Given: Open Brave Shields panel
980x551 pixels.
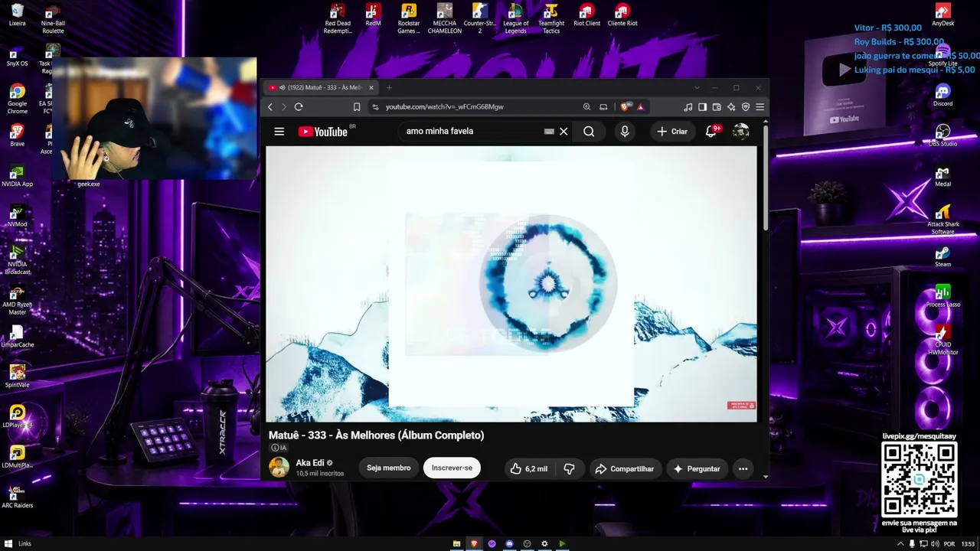Looking at the screenshot, I should [626, 107].
